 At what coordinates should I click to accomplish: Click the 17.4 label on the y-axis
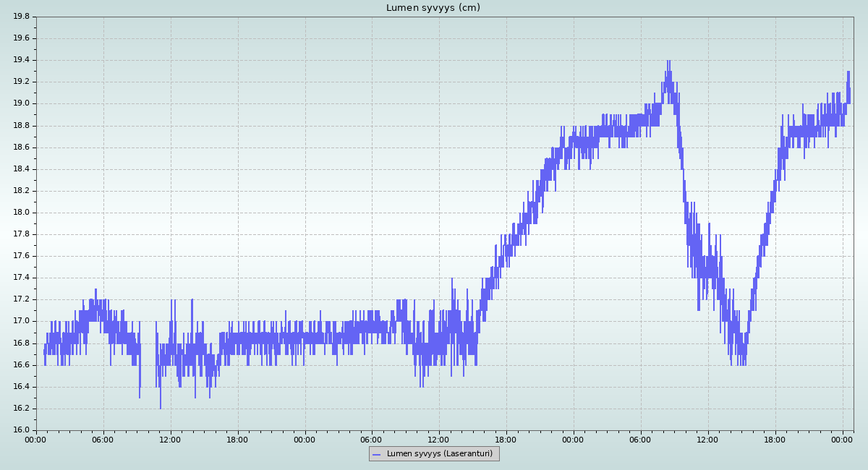coord(22,278)
